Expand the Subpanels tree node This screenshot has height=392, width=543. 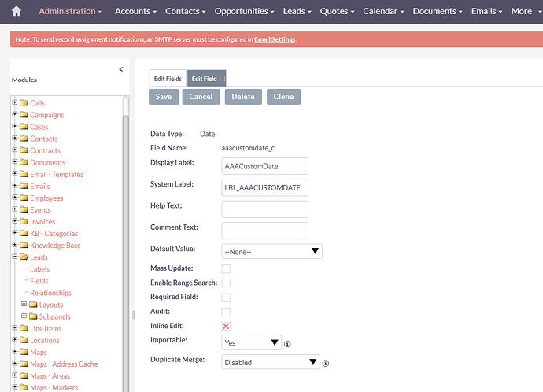click(x=24, y=316)
